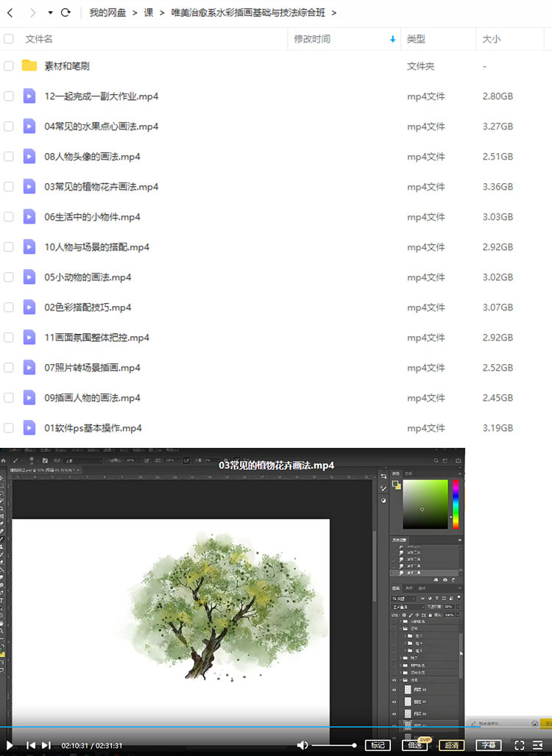Click the lock position move icon
Image resolution: width=552 pixels, height=756 pixels.
(x=417, y=616)
